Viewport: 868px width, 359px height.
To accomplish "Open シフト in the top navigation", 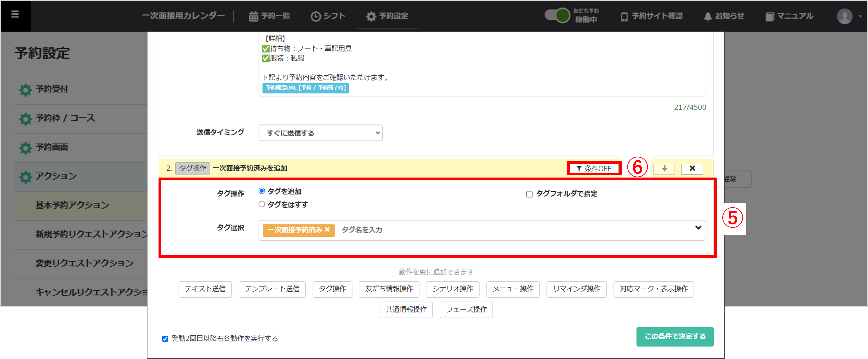I will (x=328, y=16).
